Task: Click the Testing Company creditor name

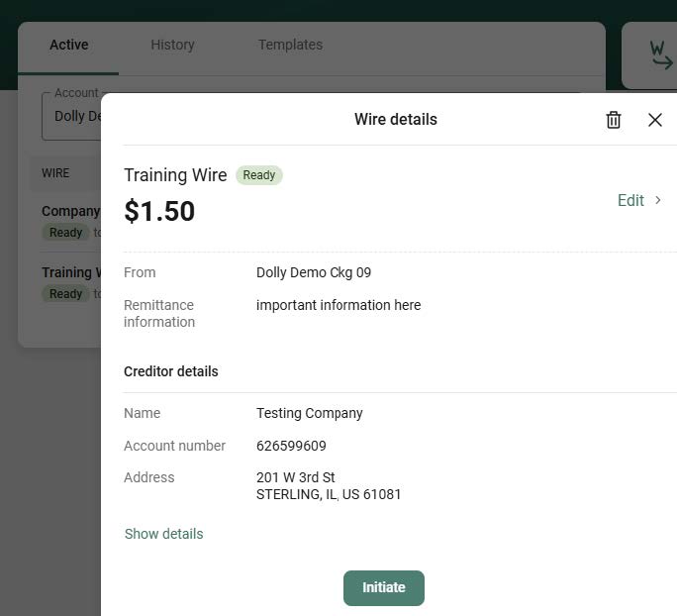Action: coord(310,413)
